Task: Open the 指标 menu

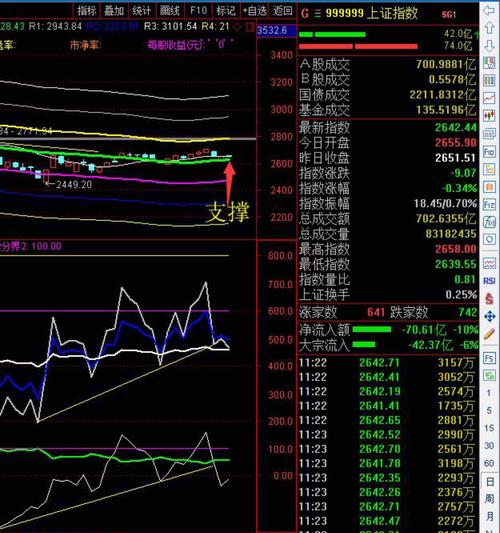Action: point(87,11)
